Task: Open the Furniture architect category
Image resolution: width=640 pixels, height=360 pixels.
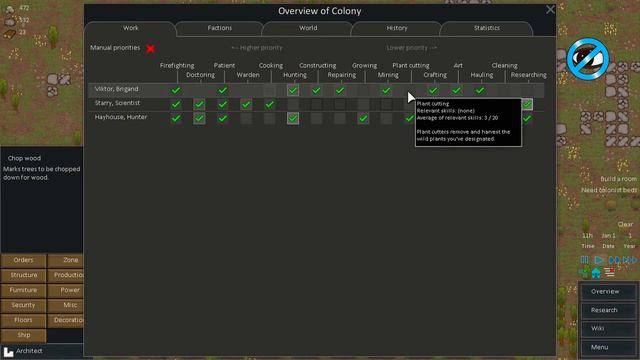Action: 23,290
